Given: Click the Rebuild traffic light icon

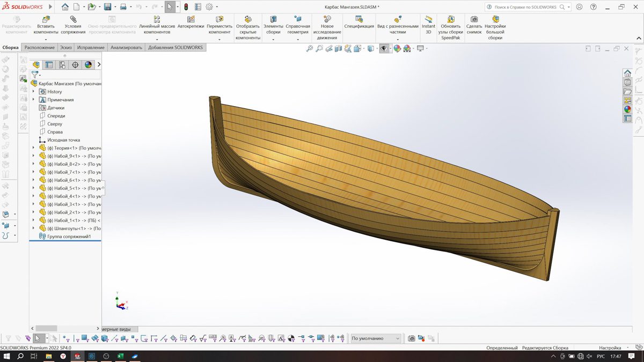Looking at the screenshot, I should tap(186, 7).
